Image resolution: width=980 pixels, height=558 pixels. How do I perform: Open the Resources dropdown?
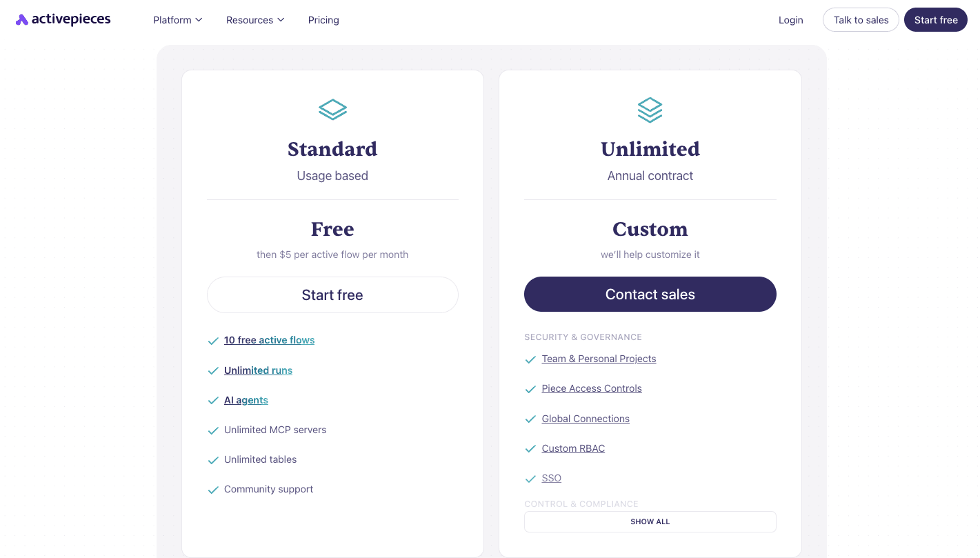click(x=254, y=20)
